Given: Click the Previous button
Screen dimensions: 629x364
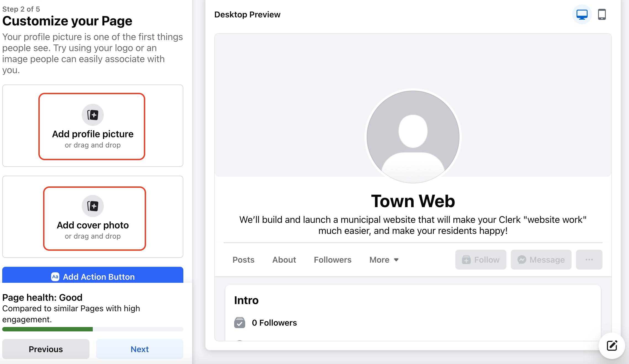Looking at the screenshot, I should (46, 349).
